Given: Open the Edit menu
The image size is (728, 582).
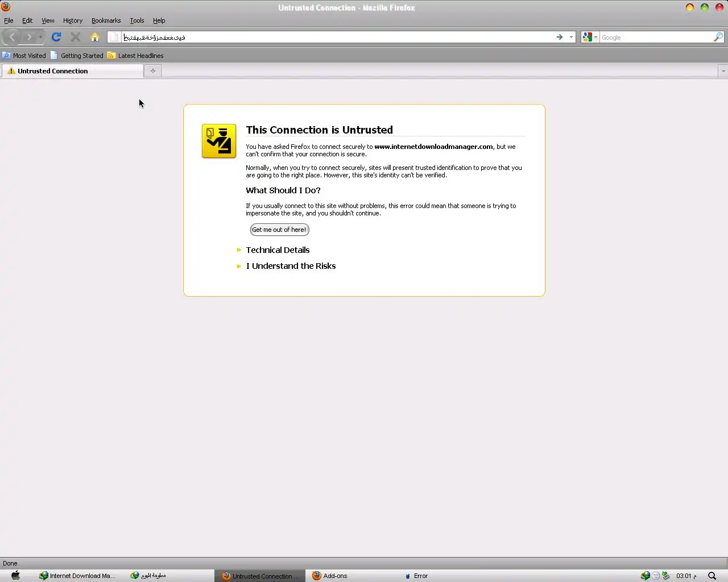Looking at the screenshot, I should pyautogui.click(x=27, y=20).
